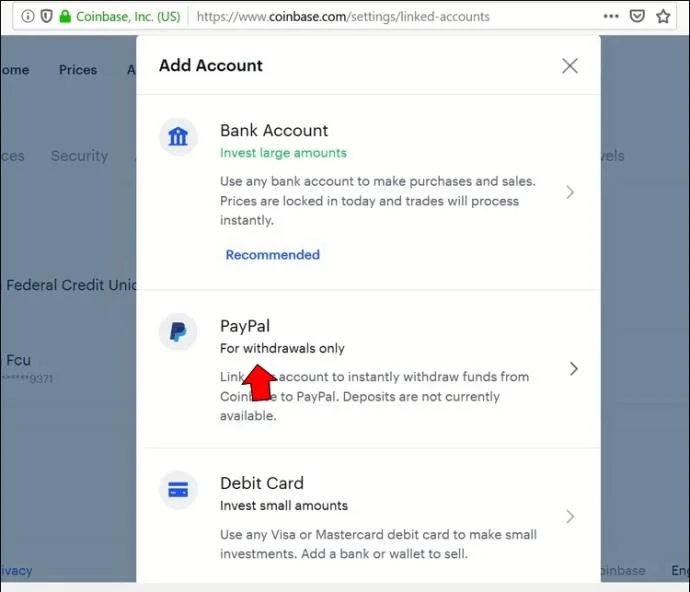Click the tracking protection shield icon

[x=46, y=16]
